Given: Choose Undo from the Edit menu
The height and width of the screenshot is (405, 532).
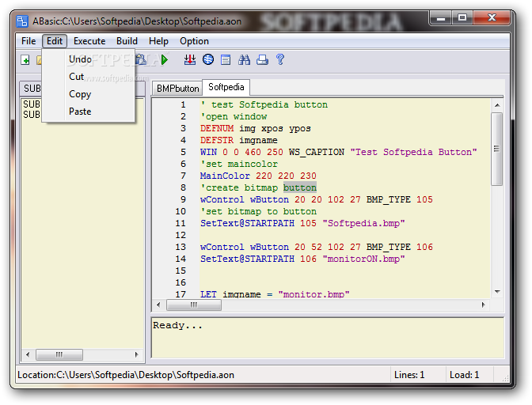Looking at the screenshot, I should click(80, 59).
